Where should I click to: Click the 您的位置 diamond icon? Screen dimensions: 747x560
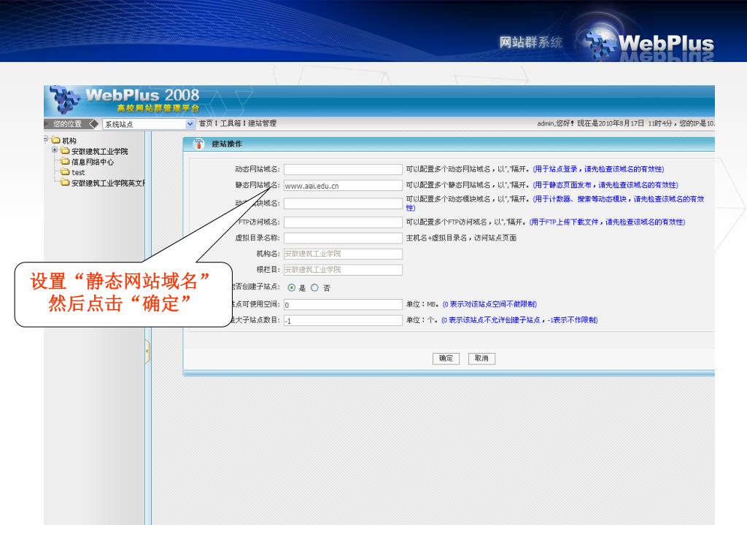click(94, 124)
